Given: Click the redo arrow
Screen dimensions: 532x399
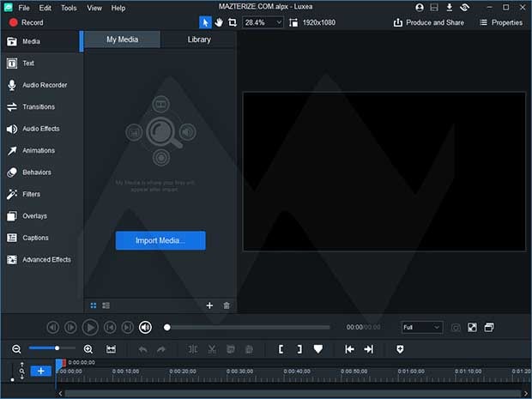Looking at the screenshot, I should point(161,349).
